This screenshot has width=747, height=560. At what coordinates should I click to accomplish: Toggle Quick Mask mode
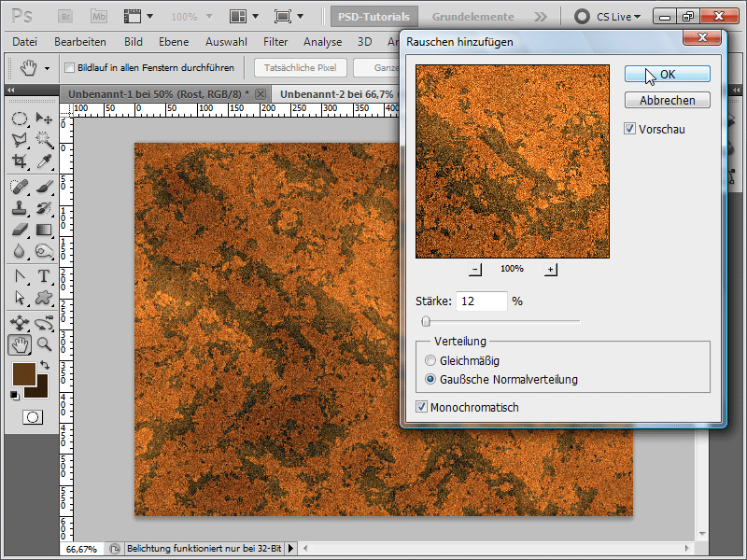33,417
